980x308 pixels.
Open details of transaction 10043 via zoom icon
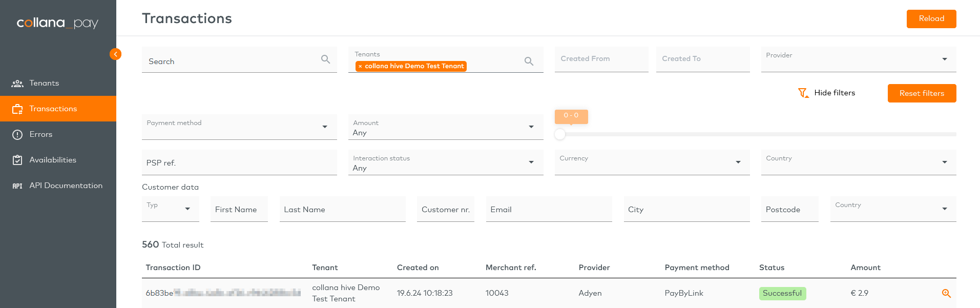point(946,293)
